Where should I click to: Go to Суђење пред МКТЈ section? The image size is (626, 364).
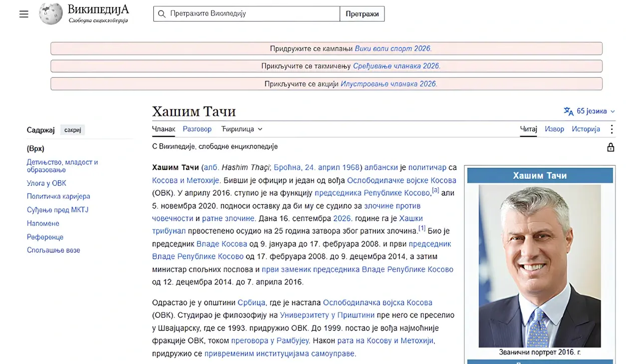click(x=58, y=210)
